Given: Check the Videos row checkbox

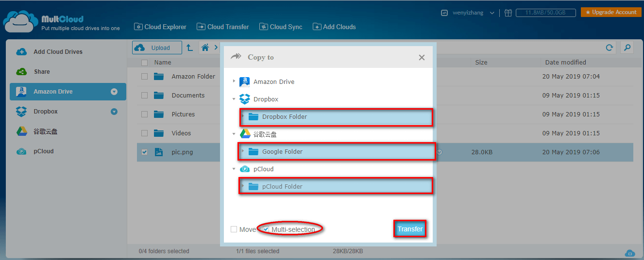Looking at the screenshot, I should (x=144, y=133).
